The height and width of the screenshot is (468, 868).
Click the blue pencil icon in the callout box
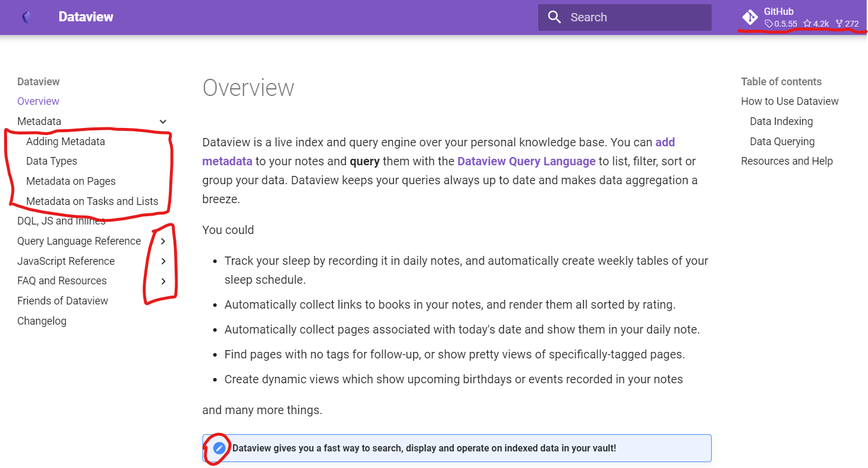[218, 448]
